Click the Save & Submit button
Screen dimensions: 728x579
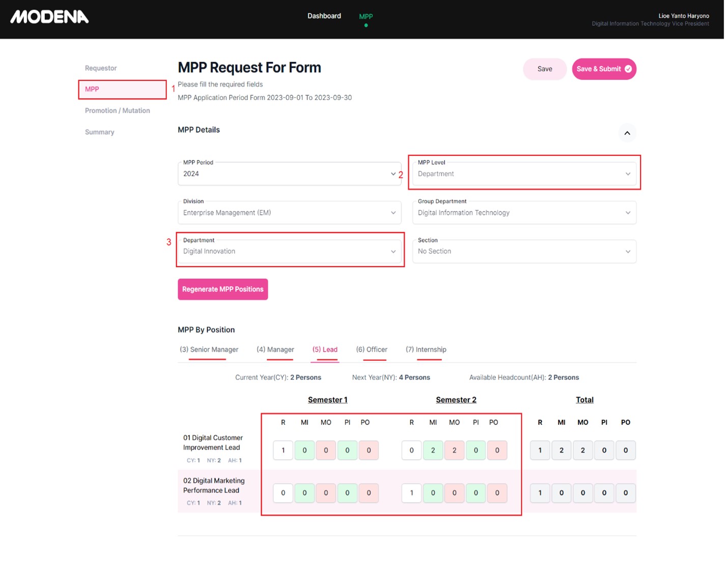[603, 69]
